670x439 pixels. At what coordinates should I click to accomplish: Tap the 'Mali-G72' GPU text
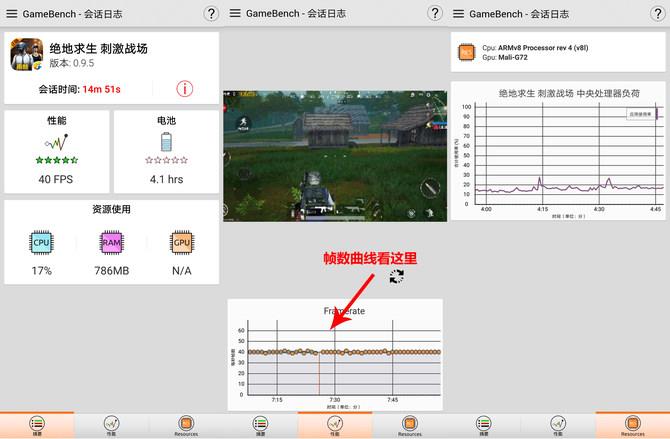(x=513, y=57)
